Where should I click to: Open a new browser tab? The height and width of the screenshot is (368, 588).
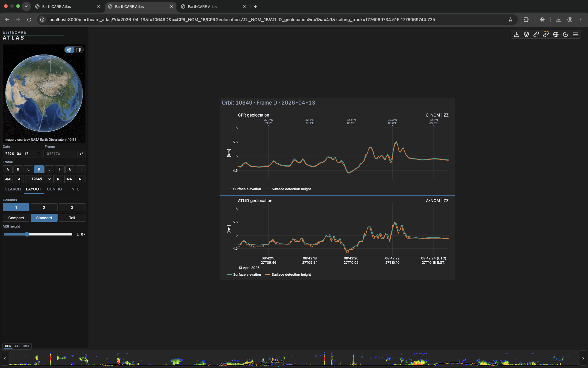255,6
